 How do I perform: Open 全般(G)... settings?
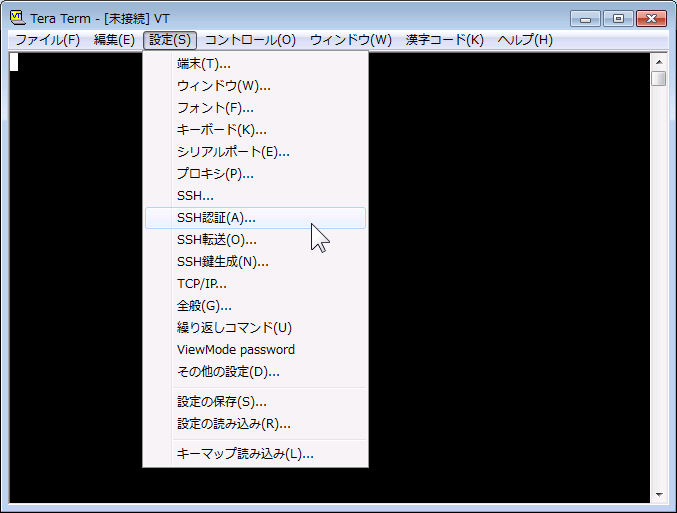[x=255, y=306]
